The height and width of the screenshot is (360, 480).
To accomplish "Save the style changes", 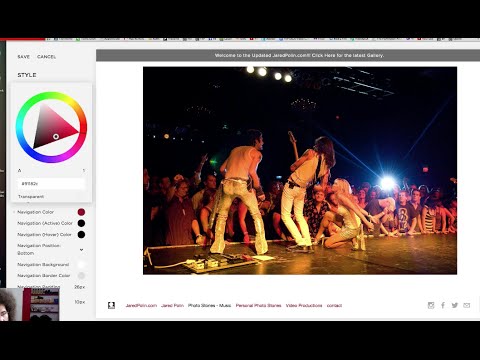I will pyautogui.click(x=24, y=57).
